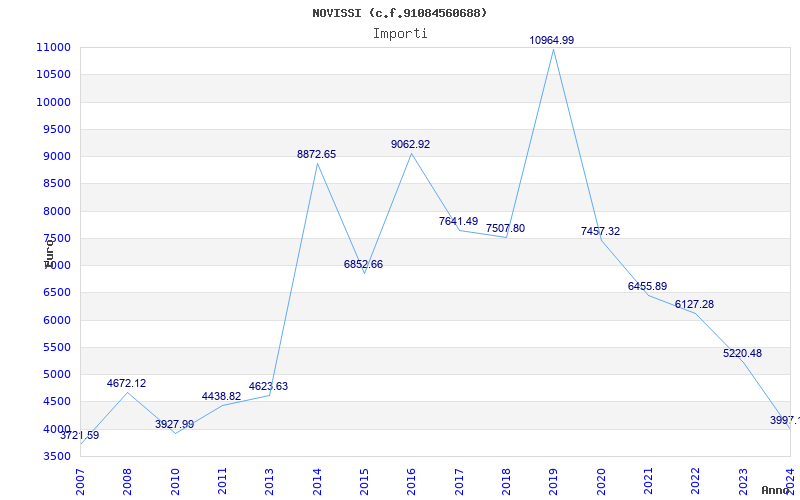Click the 2022 x-axis year label

tap(695, 482)
